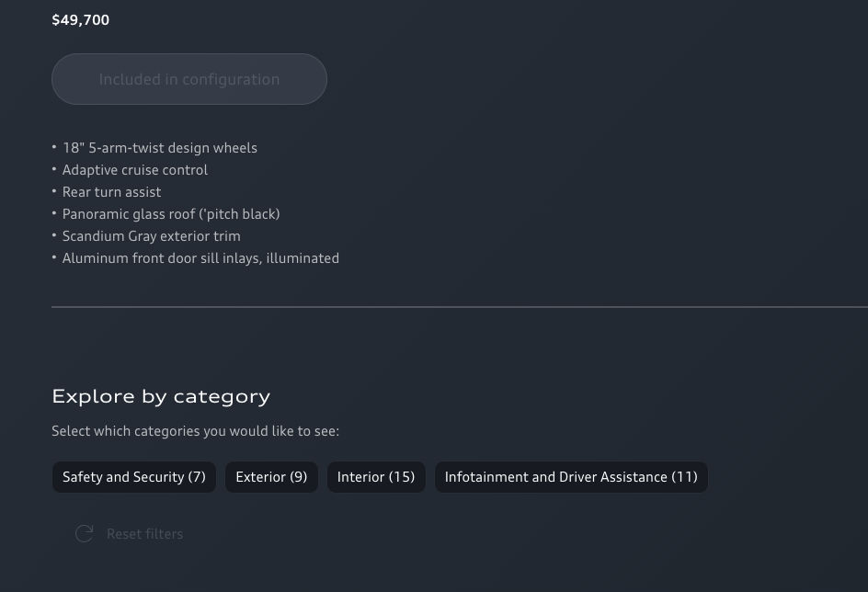Toggle the Safety and Security (7) filter
868x592 pixels.
tap(134, 477)
